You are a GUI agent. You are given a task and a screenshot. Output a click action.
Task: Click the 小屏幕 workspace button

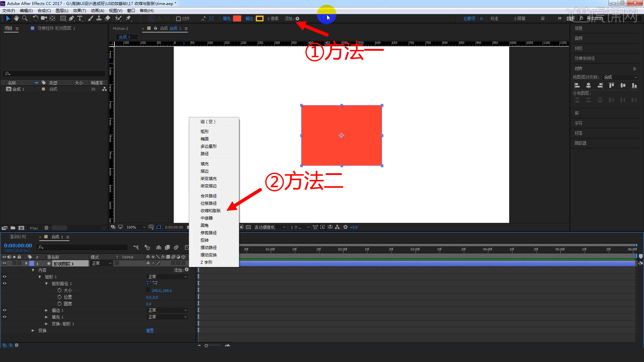coord(519,18)
